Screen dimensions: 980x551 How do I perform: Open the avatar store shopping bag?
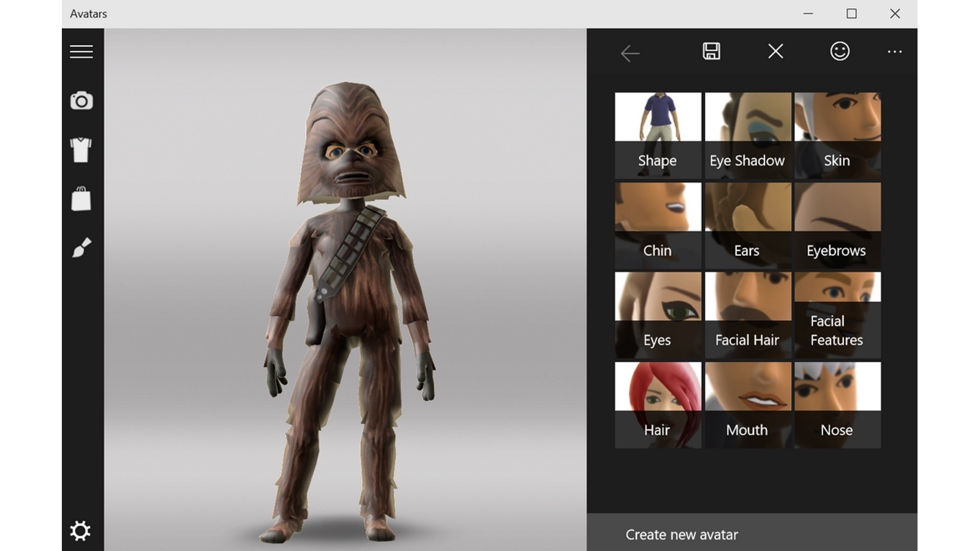point(80,197)
